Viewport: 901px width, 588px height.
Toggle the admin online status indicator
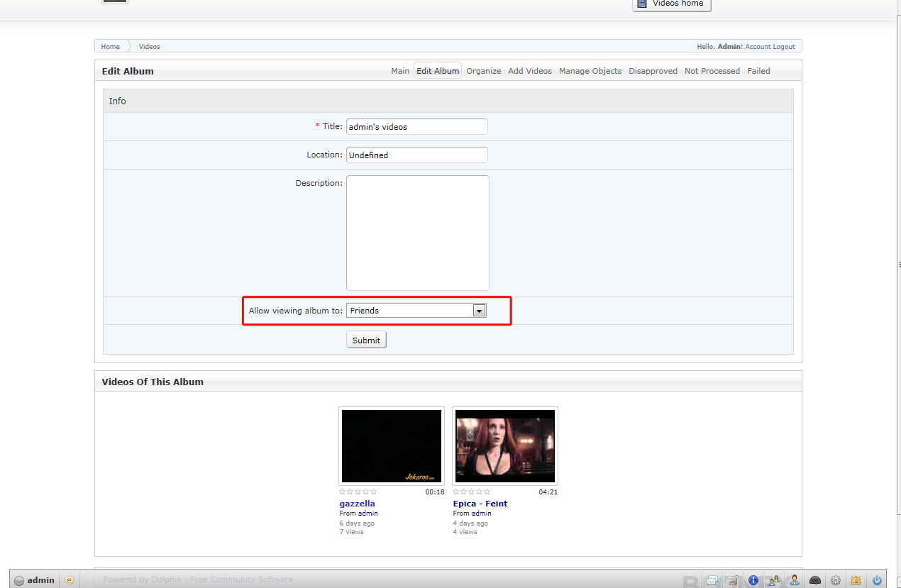pyautogui.click(x=19, y=580)
